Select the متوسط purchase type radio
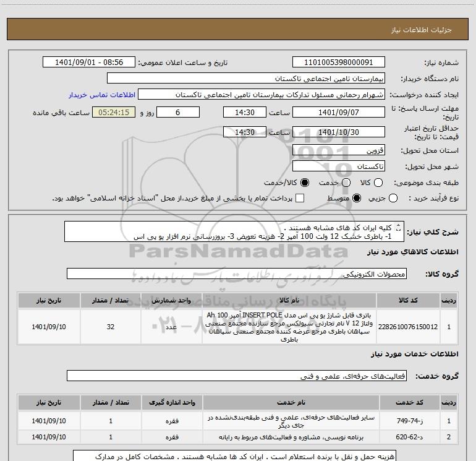This screenshot has width=476, height=461. 357,199
